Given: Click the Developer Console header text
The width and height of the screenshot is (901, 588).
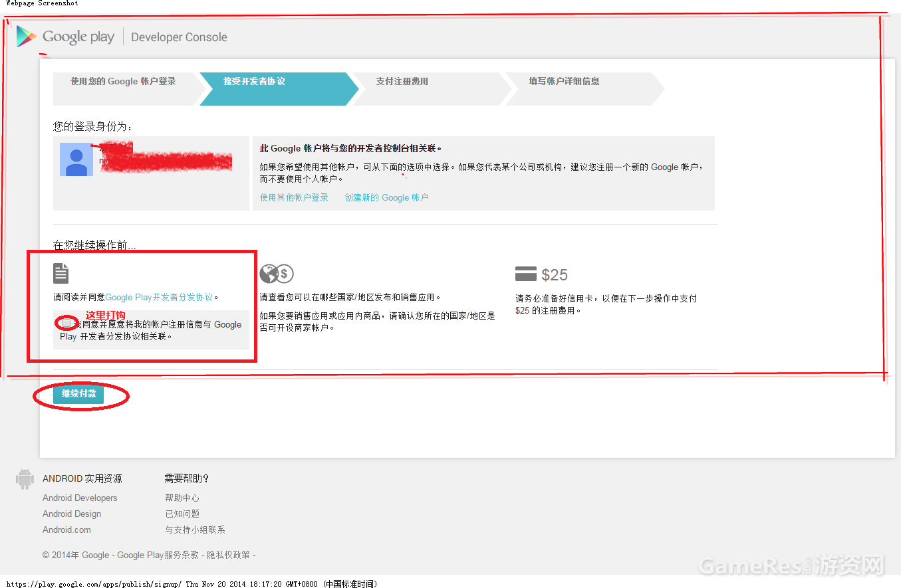Looking at the screenshot, I should pyautogui.click(x=180, y=37).
